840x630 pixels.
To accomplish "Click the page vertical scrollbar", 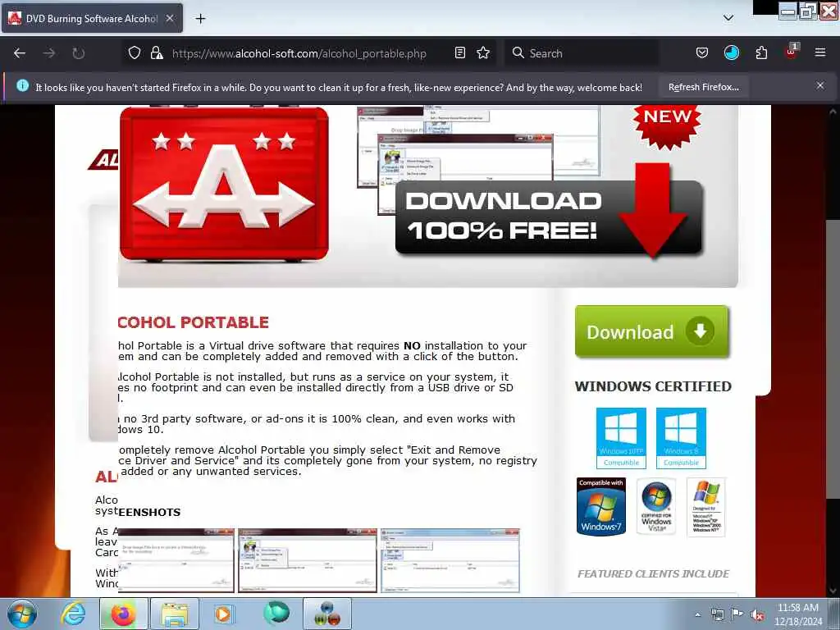I will 833,359.
